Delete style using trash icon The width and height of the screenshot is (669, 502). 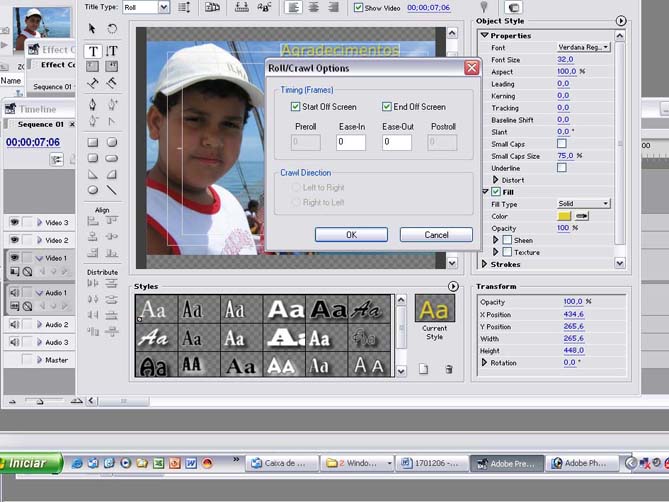(x=448, y=369)
